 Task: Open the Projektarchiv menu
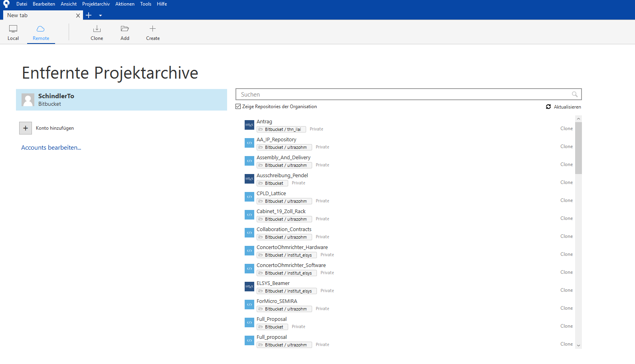[x=96, y=4]
